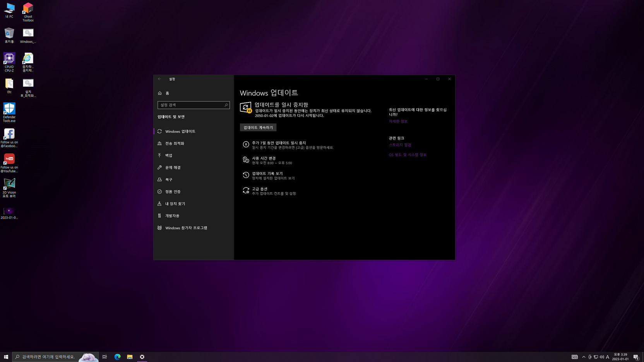
Task: Select the 2023-01-0 image file on desktop
Action: (9, 213)
